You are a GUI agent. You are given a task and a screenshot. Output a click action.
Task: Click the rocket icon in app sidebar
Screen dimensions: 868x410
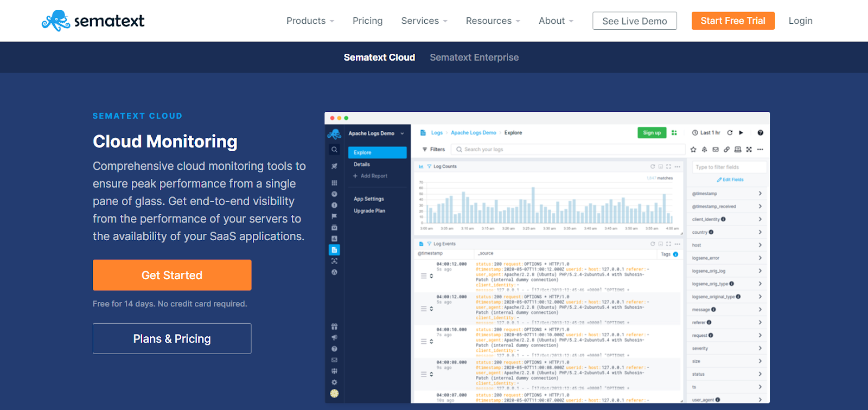pyautogui.click(x=334, y=166)
